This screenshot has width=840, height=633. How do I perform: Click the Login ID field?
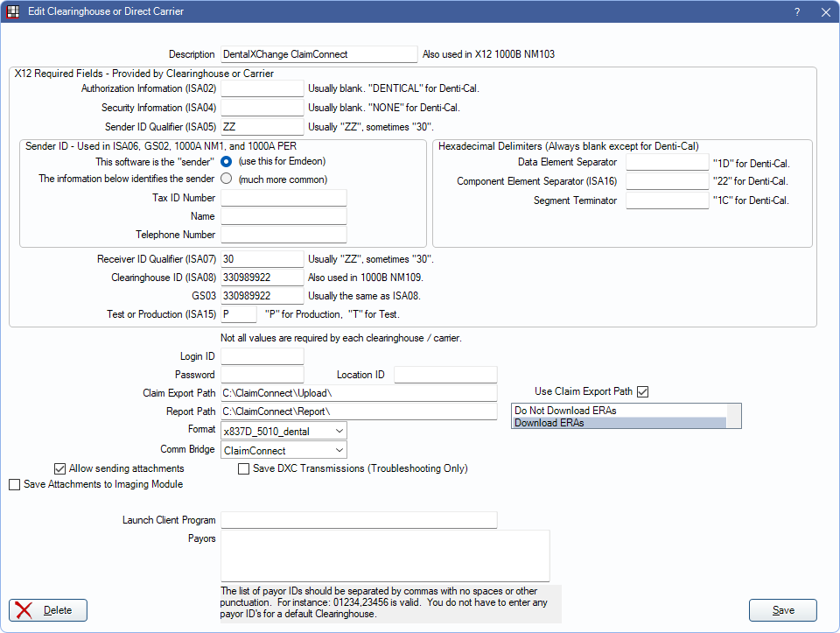pos(262,356)
